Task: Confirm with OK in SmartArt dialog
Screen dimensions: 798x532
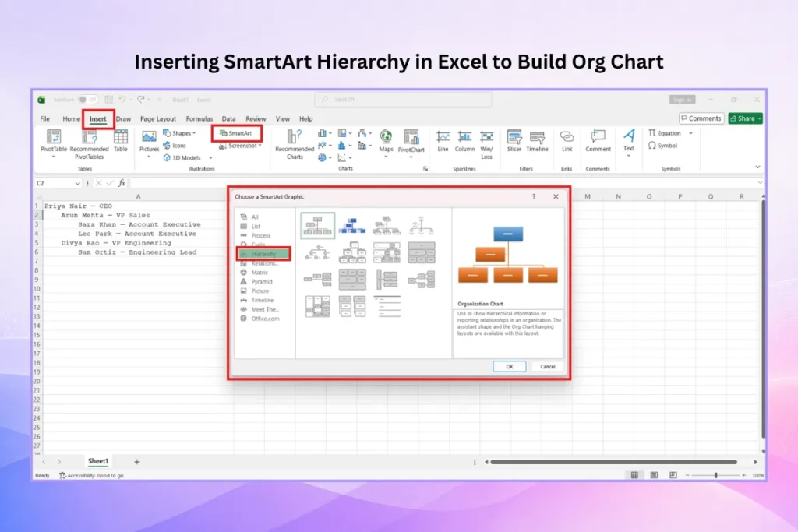Action: pos(510,367)
